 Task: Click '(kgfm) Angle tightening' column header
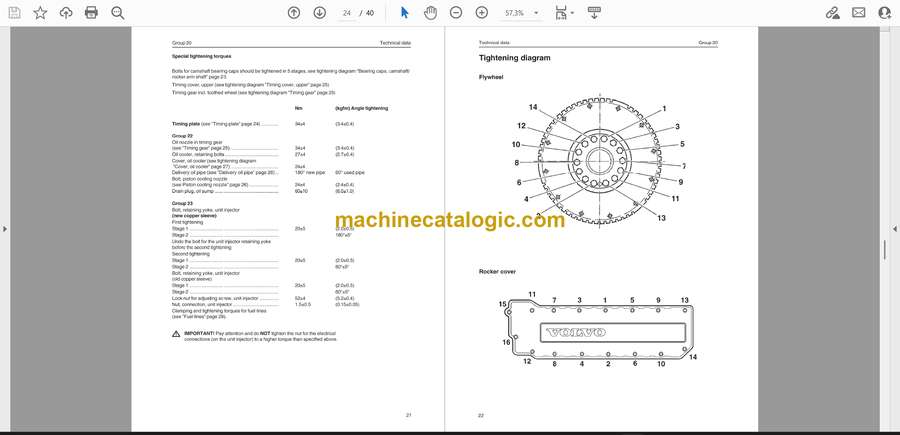(361, 108)
